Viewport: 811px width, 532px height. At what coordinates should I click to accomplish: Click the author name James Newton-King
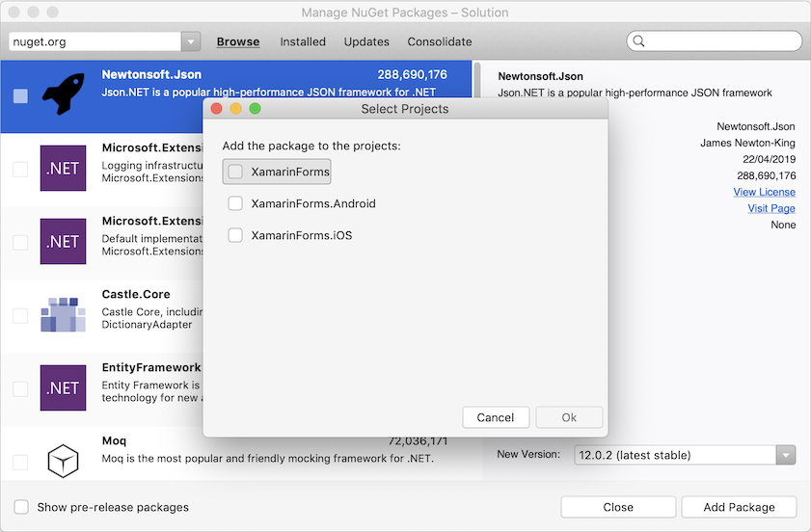(747, 143)
